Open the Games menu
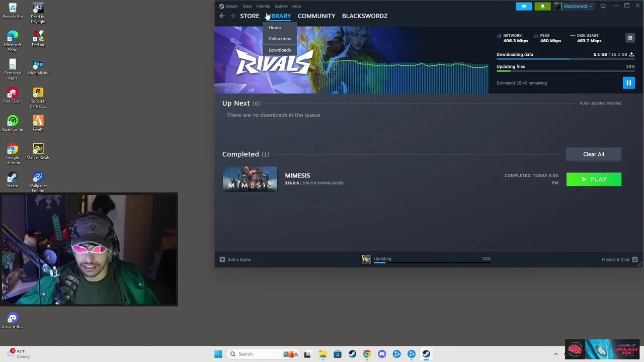Image resolution: width=644 pixels, height=362 pixels. point(281,6)
